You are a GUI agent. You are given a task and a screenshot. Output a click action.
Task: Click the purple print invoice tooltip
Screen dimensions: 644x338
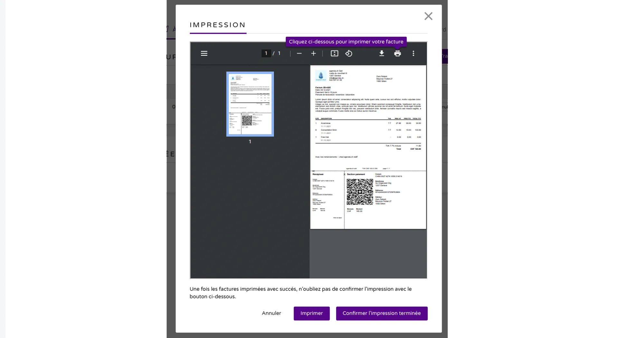coord(346,42)
